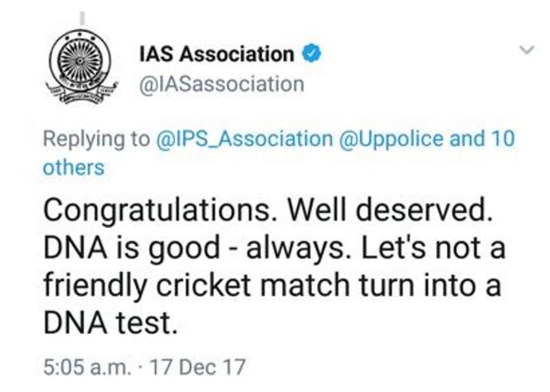550x392 pixels.
Task: Click the thread connector line above avatar
Action: (82, 19)
